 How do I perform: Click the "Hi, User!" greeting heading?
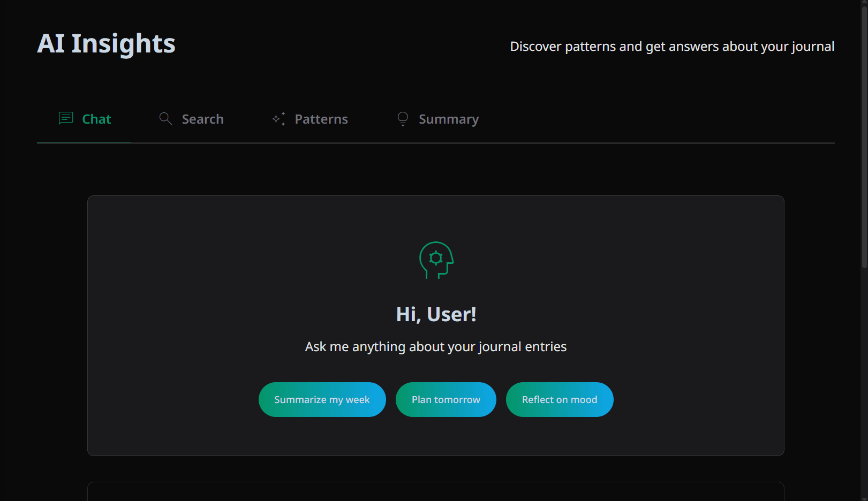(x=436, y=314)
